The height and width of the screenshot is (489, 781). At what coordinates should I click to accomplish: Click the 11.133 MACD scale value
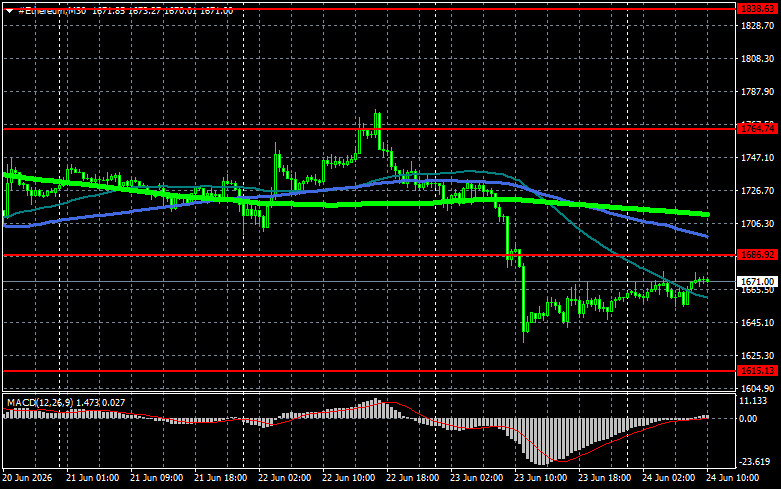pyautogui.click(x=753, y=401)
